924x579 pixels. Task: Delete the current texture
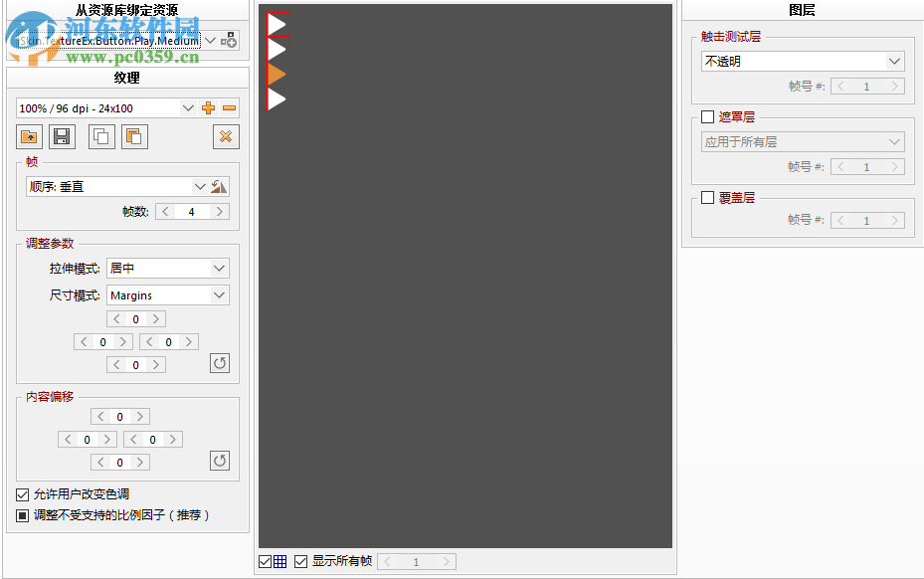pos(226,136)
